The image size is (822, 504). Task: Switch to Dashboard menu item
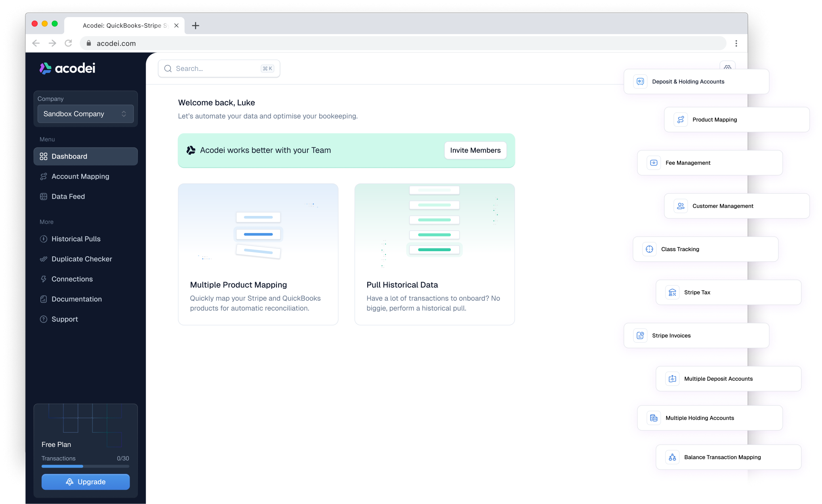[69, 156]
